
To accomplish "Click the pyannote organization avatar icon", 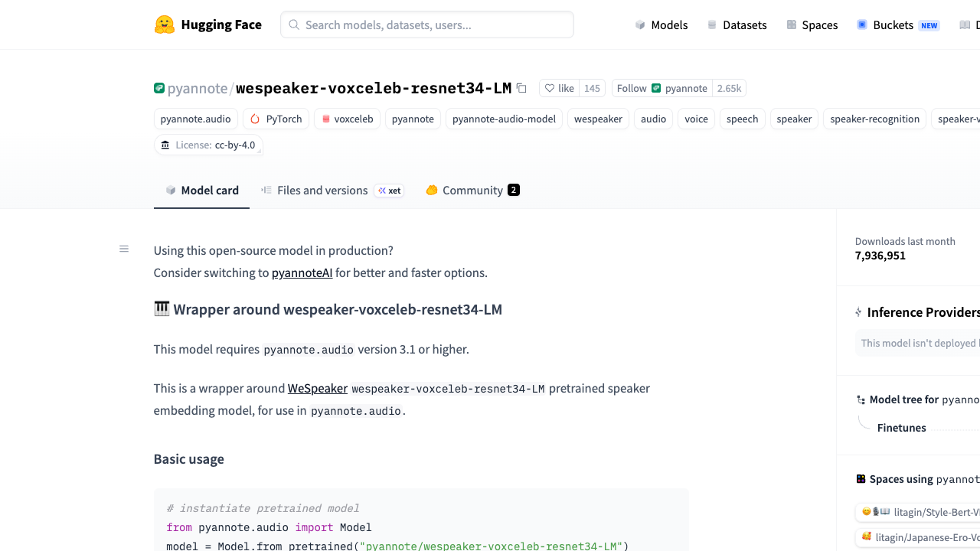I will pos(159,88).
